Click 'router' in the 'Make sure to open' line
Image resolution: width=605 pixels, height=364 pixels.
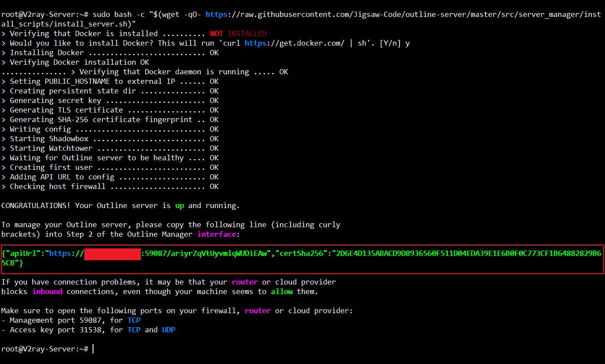click(258, 311)
